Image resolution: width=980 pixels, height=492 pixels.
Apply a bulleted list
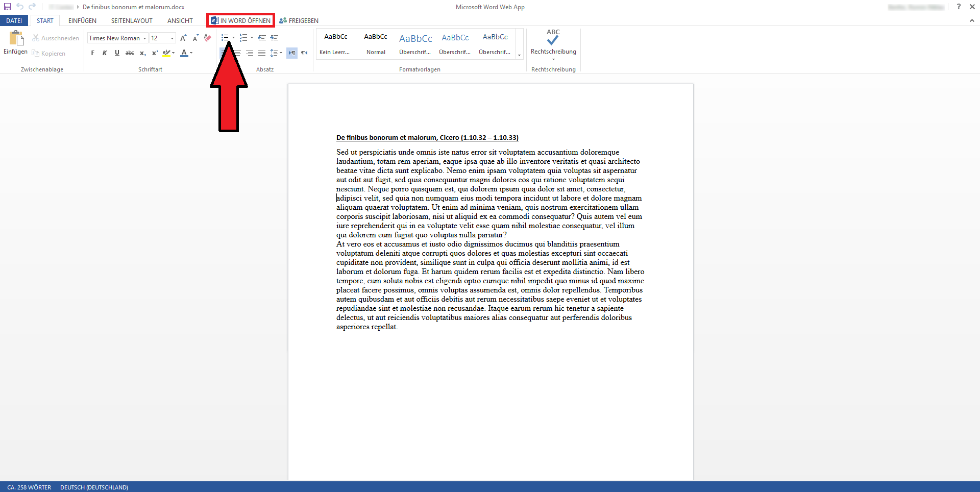(225, 38)
